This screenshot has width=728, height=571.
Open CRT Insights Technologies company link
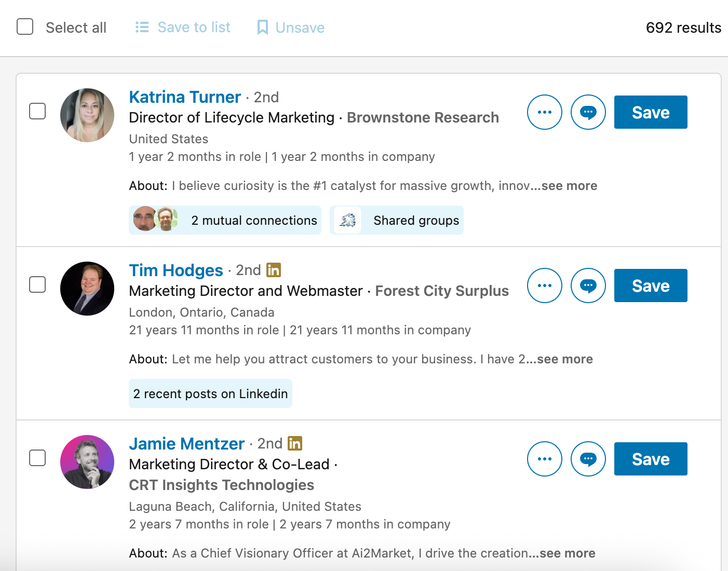(221, 485)
